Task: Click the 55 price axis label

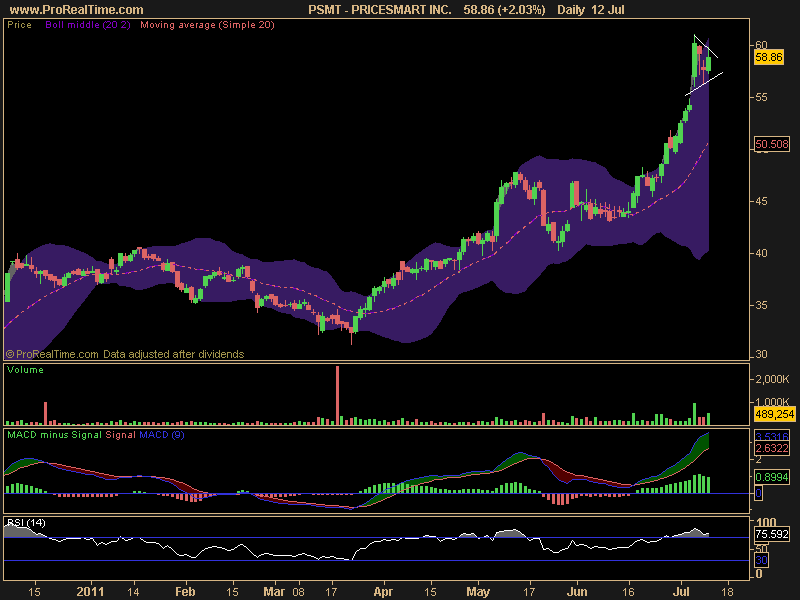Action: (x=761, y=97)
